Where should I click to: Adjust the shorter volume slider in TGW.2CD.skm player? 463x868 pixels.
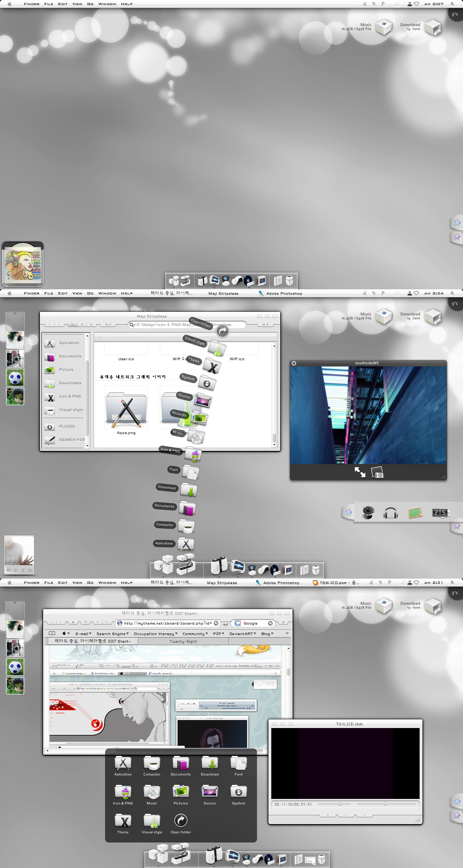pyautogui.click(x=335, y=804)
